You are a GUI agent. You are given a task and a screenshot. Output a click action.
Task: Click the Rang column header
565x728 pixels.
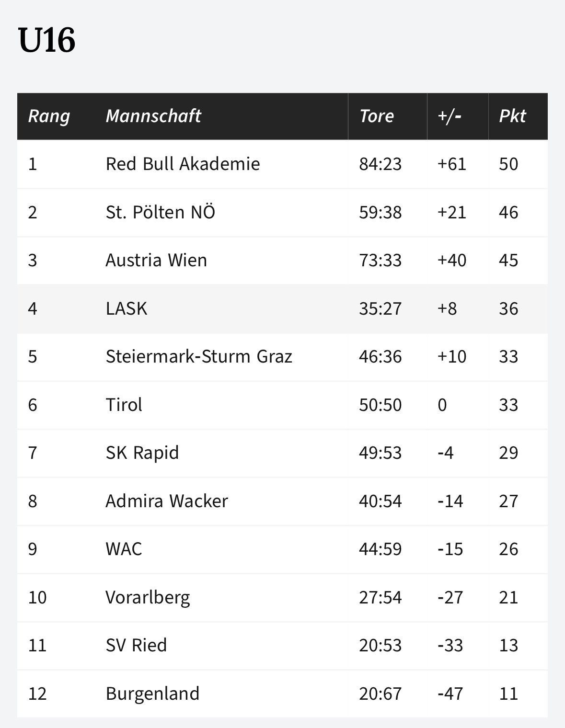click(49, 116)
